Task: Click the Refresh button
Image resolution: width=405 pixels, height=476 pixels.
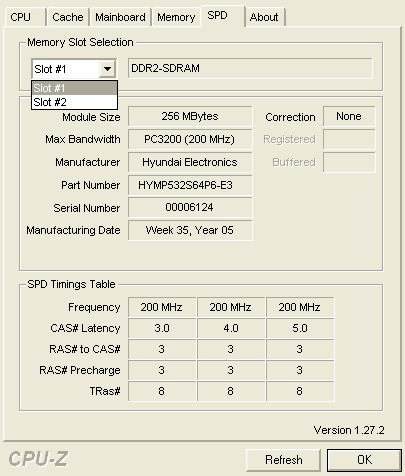Action: [283, 460]
